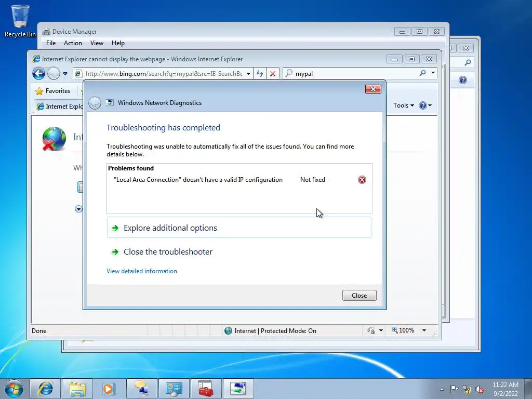The height and width of the screenshot is (399, 532).
Task: Open the Network Diagnostics taskbar icon
Action: click(x=238, y=389)
